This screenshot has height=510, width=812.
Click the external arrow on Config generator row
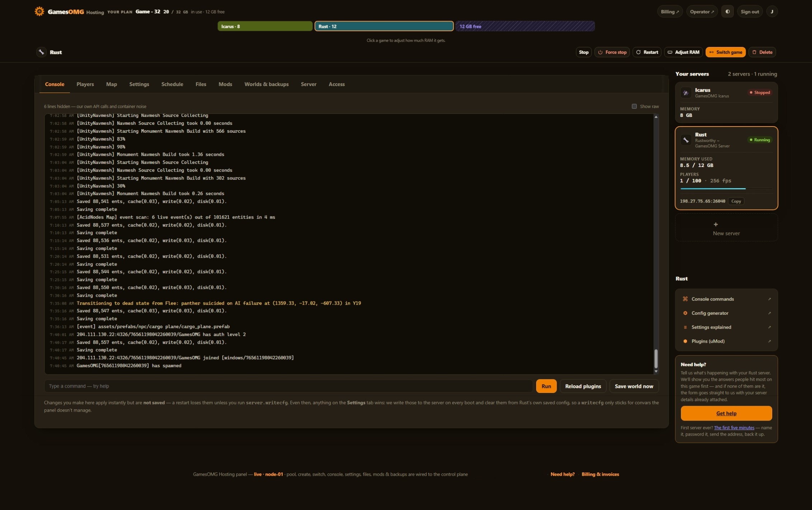point(769,313)
